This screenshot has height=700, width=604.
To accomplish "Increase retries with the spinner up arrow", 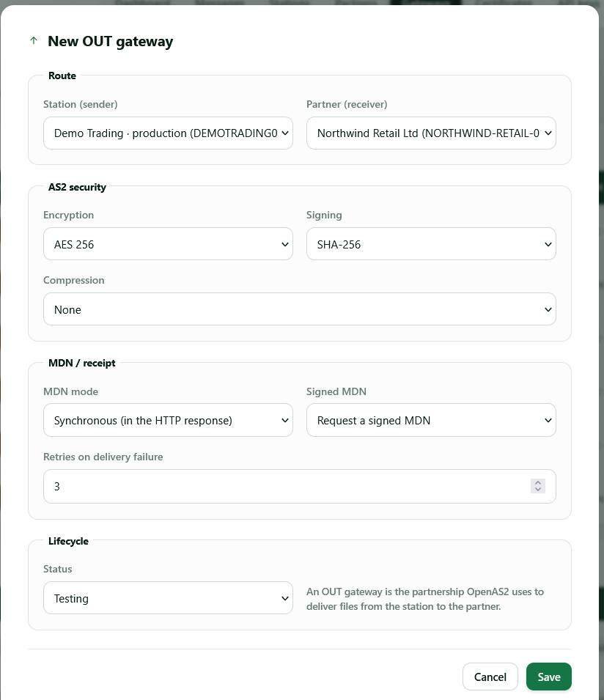I will coord(538,482).
